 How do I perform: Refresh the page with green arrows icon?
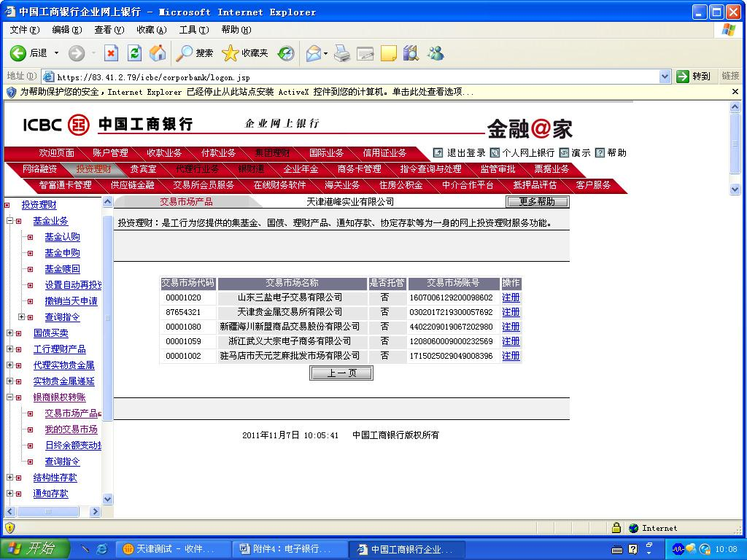[x=135, y=52]
